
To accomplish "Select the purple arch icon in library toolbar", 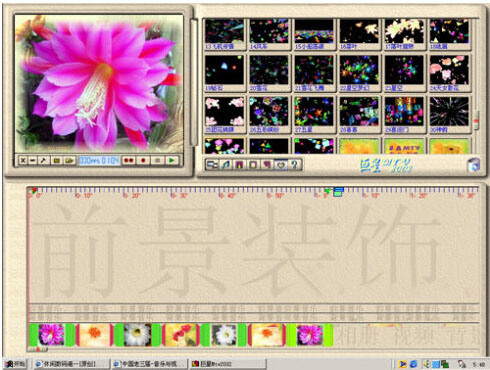I will [x=239, y=164].
